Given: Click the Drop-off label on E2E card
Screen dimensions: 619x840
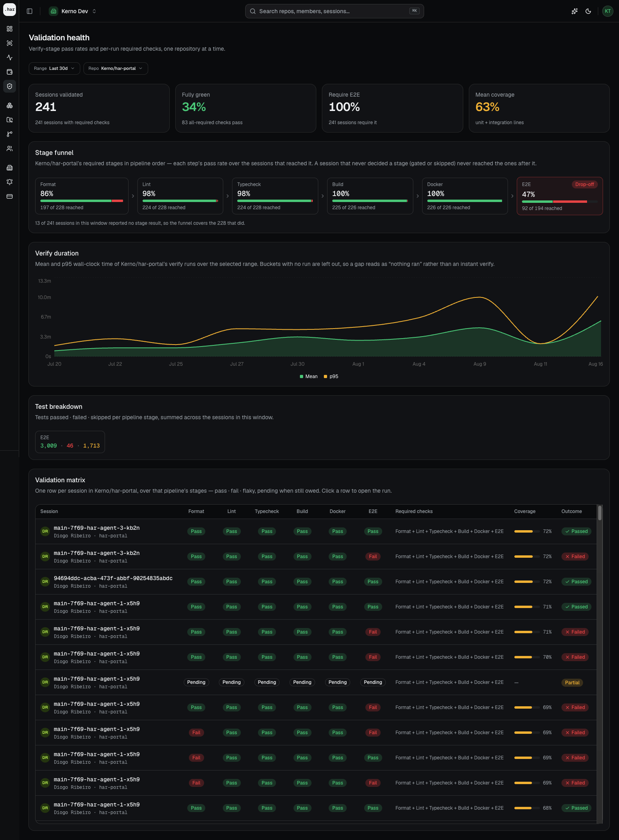Looking at the screenshot, I should click(x=584, y=184).
